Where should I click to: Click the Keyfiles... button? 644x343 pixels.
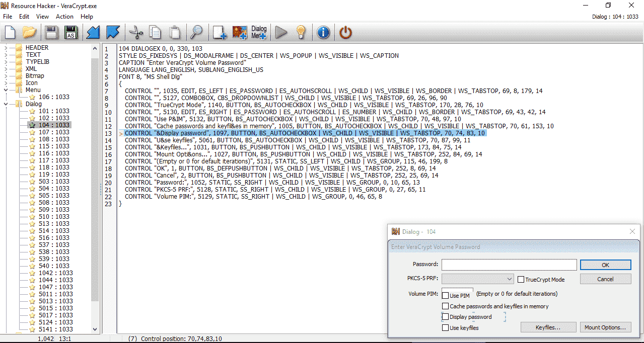coord(548,327)
